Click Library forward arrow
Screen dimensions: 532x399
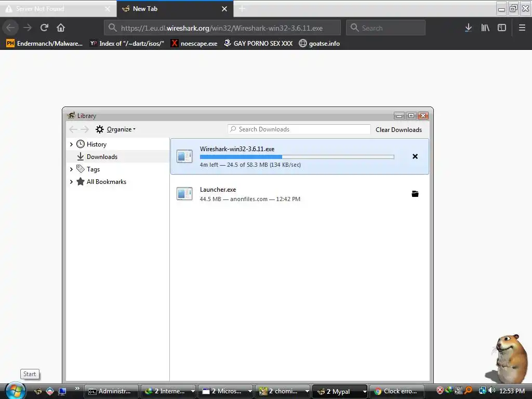click(x=85, y=129)
